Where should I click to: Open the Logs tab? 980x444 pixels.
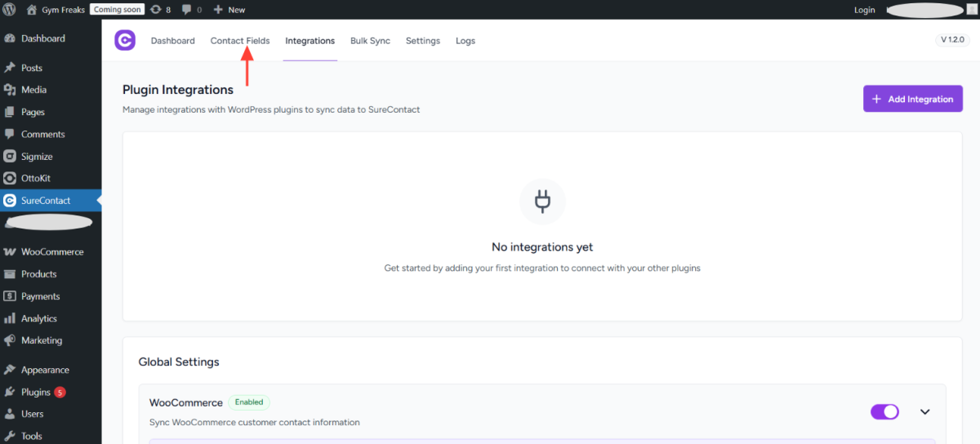click(465, 41)
